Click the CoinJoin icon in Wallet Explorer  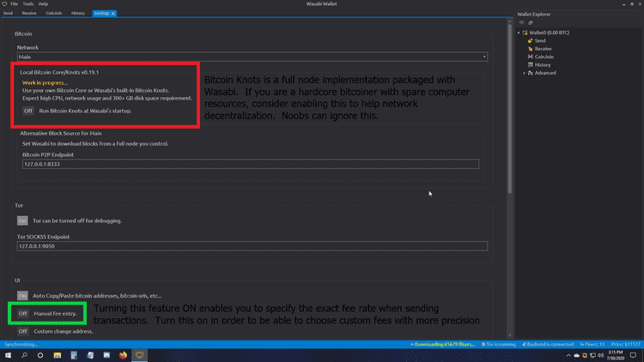(531, 57)
